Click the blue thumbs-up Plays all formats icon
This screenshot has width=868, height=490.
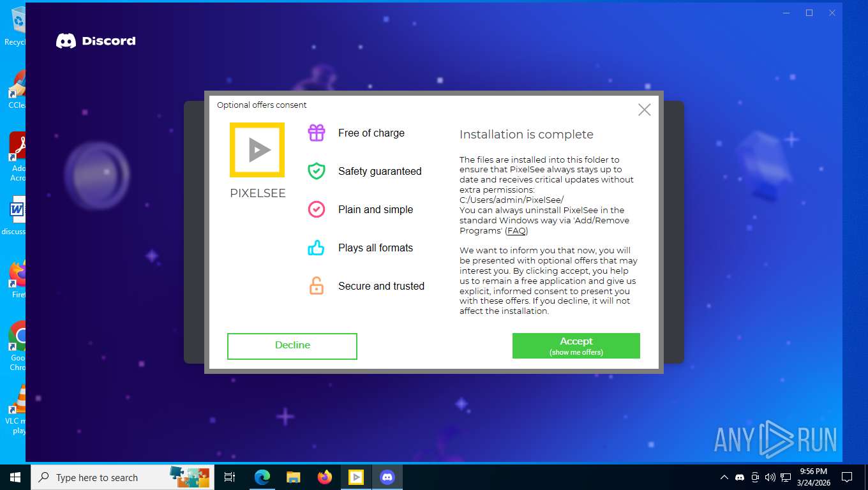317,248
